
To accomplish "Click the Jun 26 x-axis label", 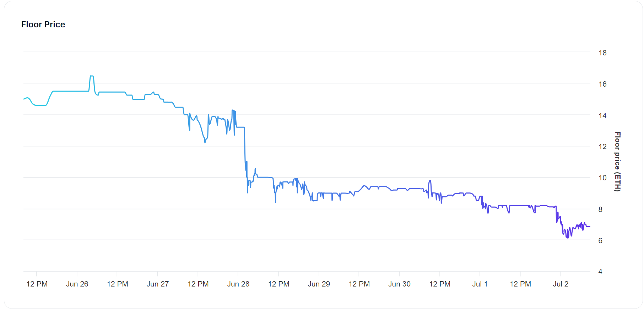I will click(77, 284).
